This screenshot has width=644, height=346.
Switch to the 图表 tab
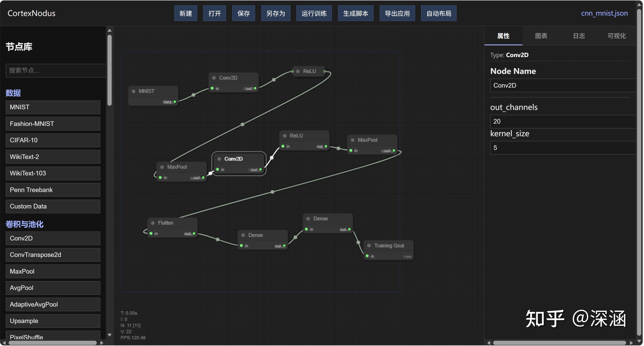(541, 36)
